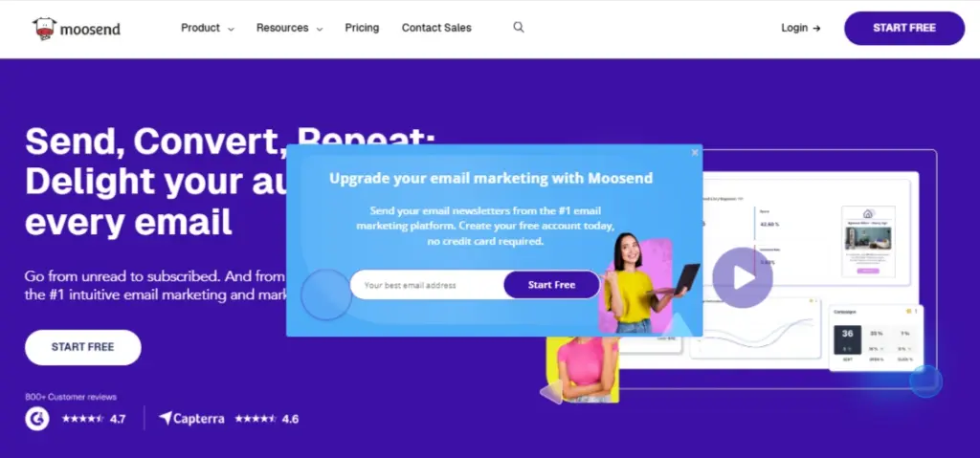The height and width of the screenshot is (458, 980).
Task: Open the Pricing page
Action: click(x=362, y=28)
